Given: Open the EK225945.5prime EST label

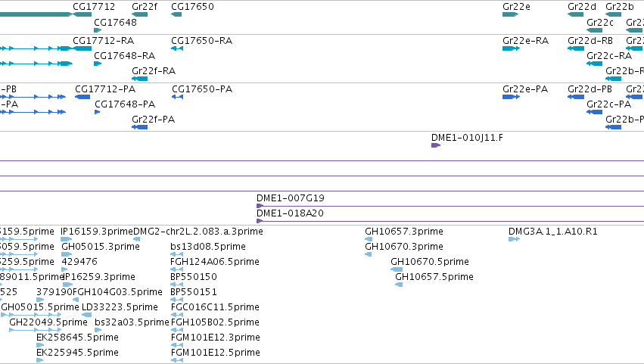Looking at the screenshot, I should click(x=78, y=353).
